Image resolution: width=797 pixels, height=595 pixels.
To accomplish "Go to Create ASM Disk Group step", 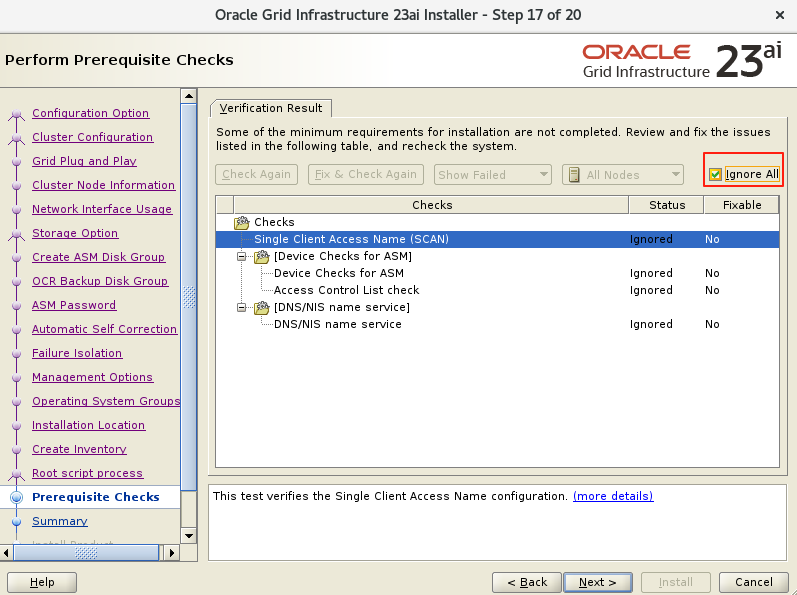I will click(x=99, y=257).
